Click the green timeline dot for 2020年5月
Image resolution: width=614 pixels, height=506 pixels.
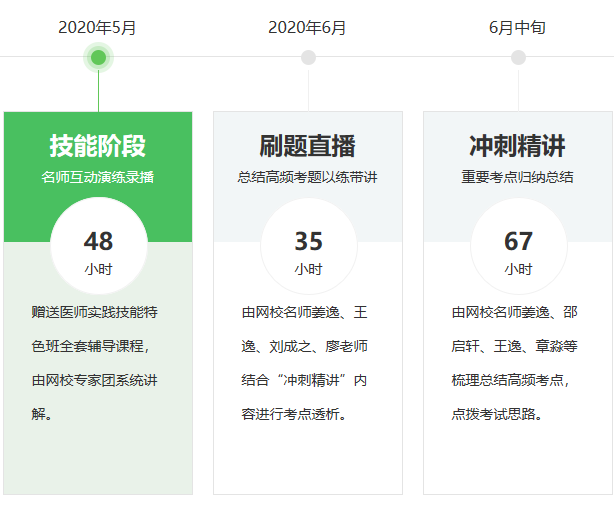[x=98, y=57]
